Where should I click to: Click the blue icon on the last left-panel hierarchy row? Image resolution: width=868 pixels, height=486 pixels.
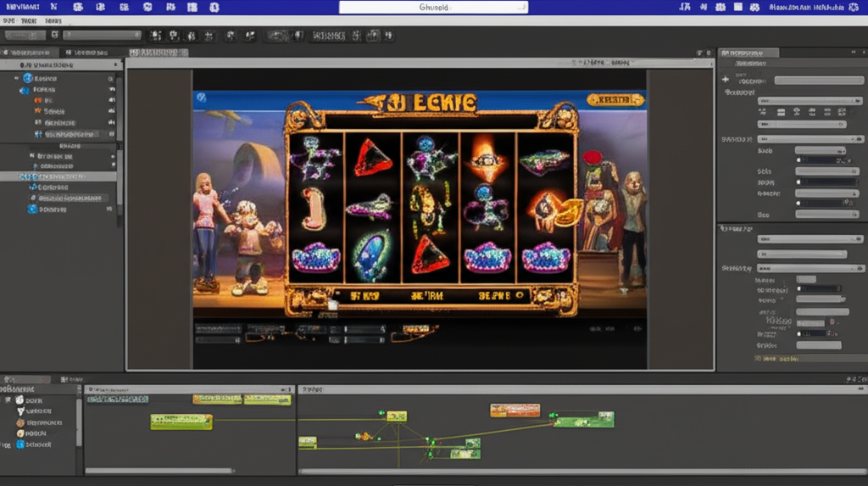32,209
